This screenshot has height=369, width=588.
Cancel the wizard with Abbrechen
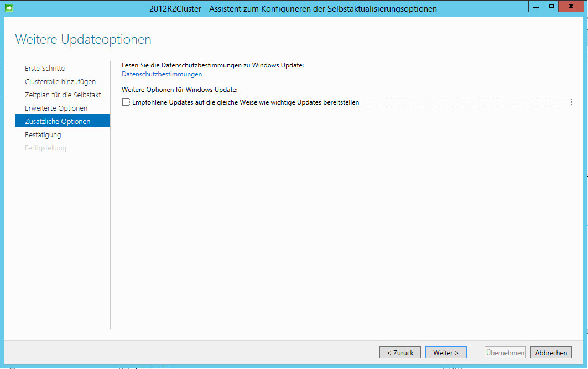pos(551,353)
